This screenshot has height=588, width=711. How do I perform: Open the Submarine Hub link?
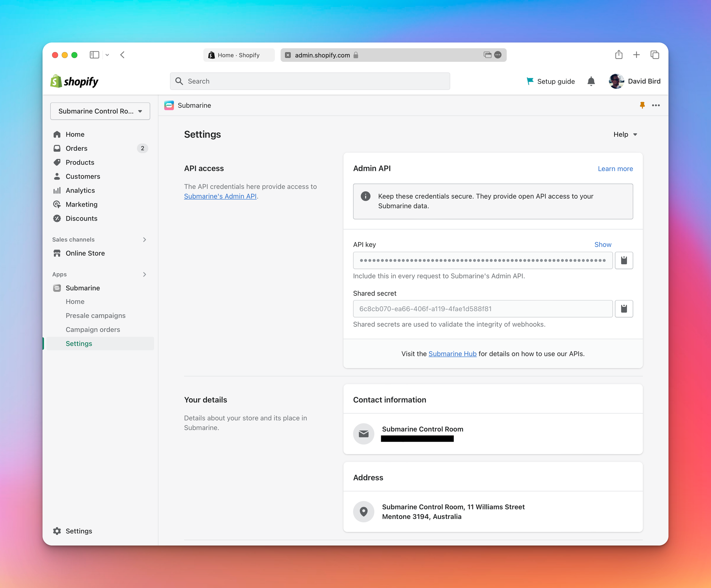tap(452, 354)
